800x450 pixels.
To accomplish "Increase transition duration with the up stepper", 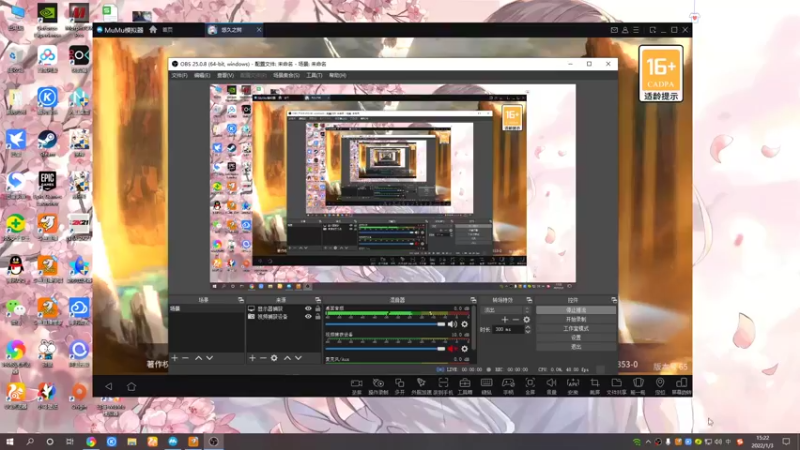I will click(x=528, y=328).
